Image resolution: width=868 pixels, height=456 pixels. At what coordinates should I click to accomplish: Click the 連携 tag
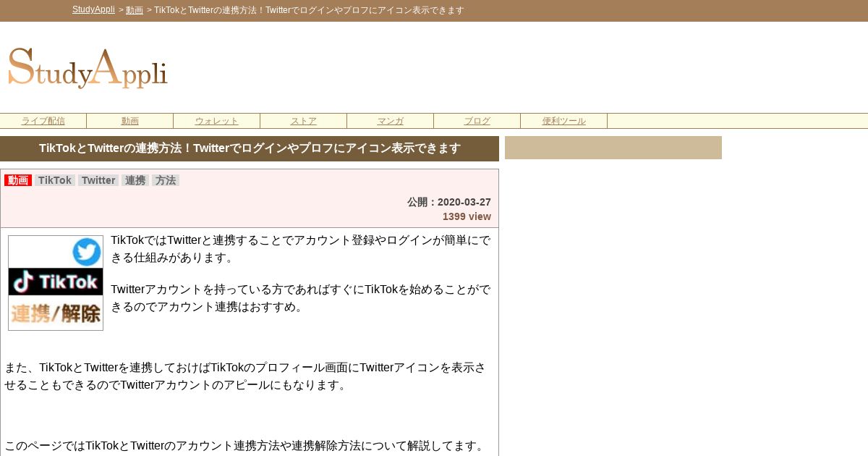click(135, 180)
